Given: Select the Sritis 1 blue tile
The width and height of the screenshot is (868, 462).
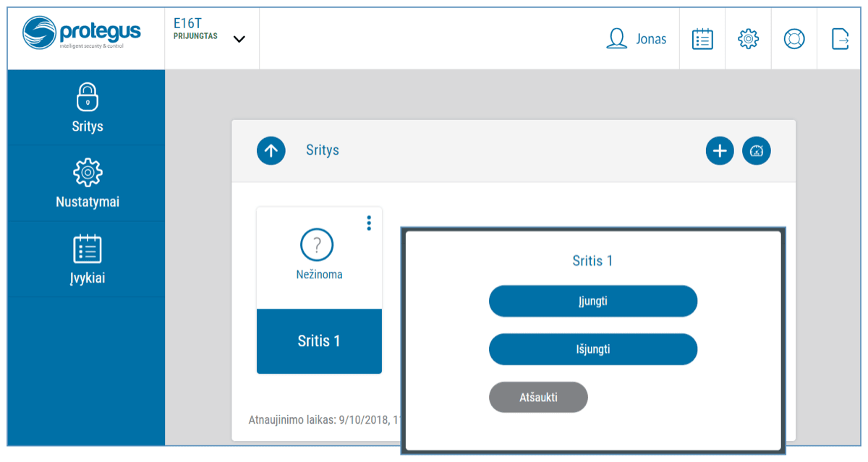Looking at the screenshot, I should (x=319, y=341).
